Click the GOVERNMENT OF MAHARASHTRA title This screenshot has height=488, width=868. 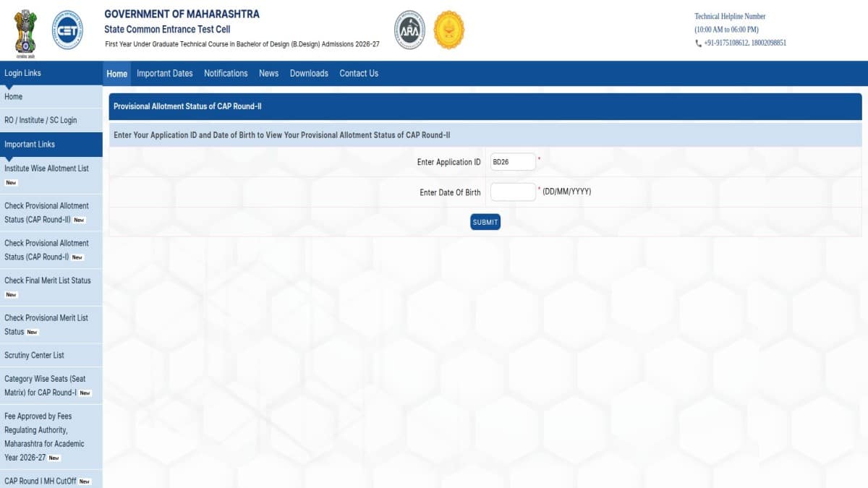[182, 14]
